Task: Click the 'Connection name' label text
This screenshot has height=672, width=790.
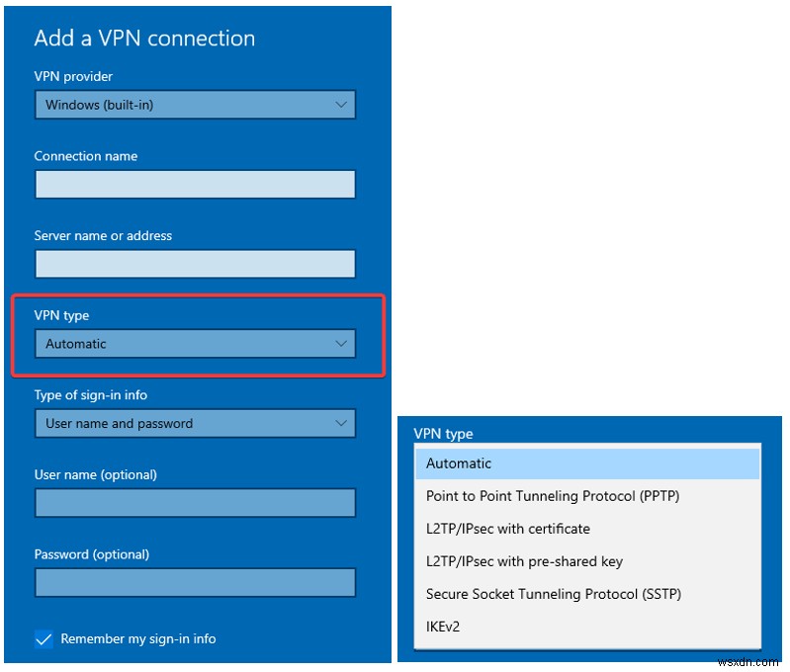Action: click(x=86, y=156)
